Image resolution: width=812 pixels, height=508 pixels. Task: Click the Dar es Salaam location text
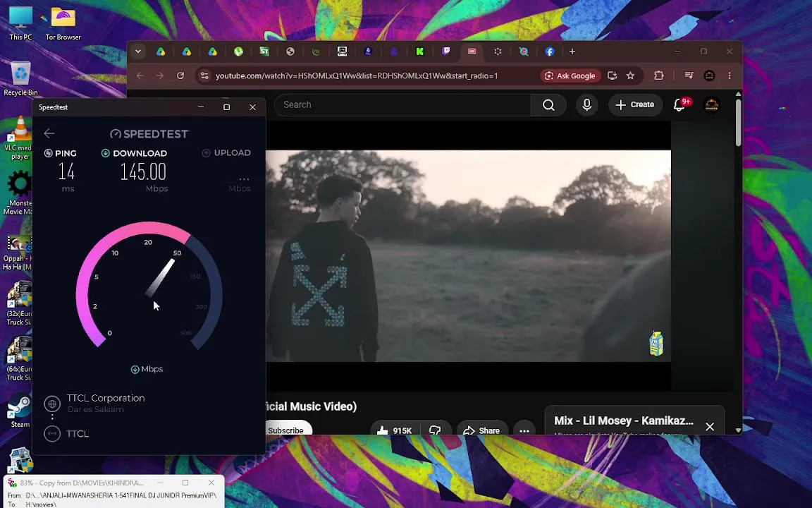pos(95,409)
